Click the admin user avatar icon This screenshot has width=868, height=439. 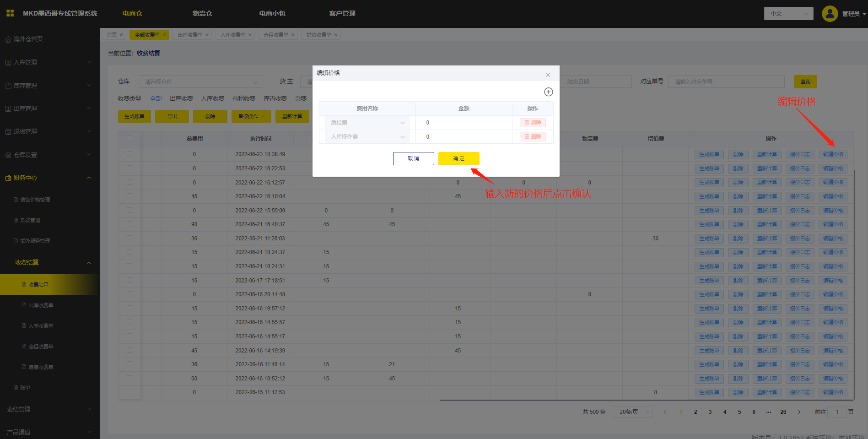(830, 14)
